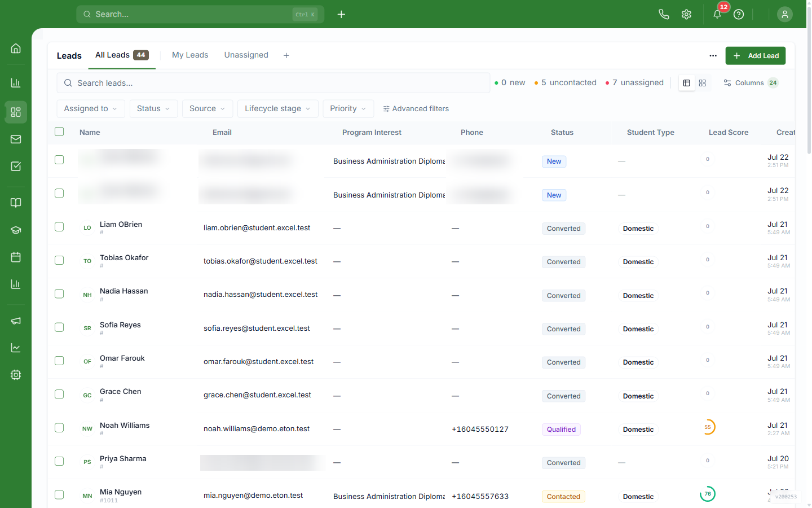The height and width of the screenshot is (508, 812).
Task: Switch to the Unassigned tab
Action: point(246,55)
